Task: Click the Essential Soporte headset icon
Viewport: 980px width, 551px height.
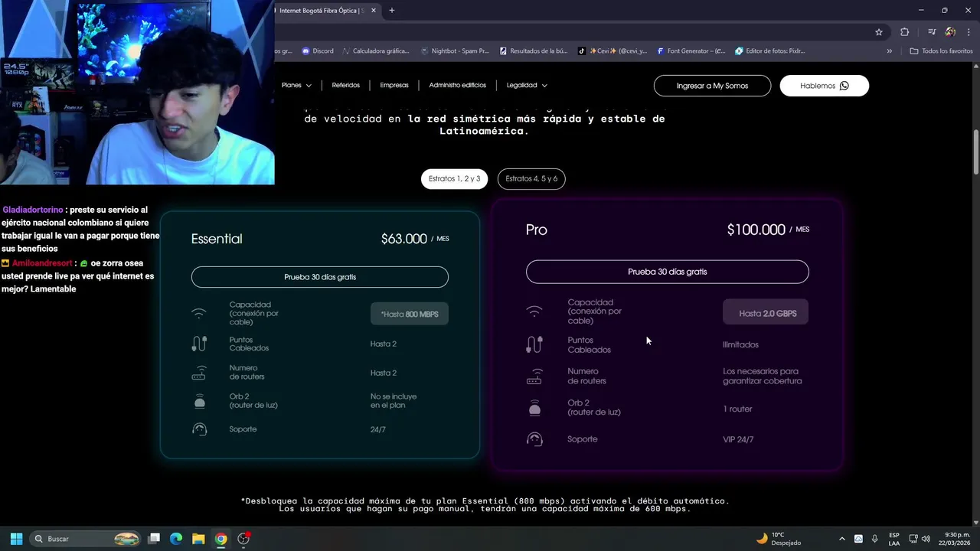Action: coord(199,429)
